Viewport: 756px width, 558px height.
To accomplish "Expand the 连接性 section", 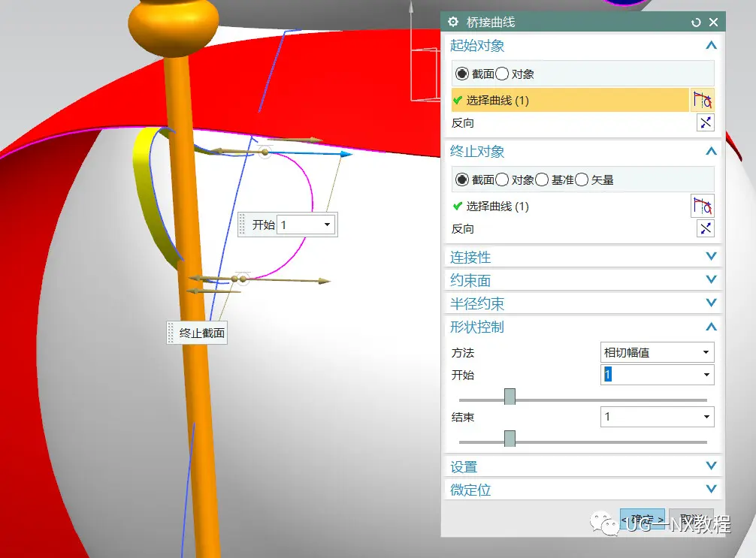I will (x=711, y=256).
